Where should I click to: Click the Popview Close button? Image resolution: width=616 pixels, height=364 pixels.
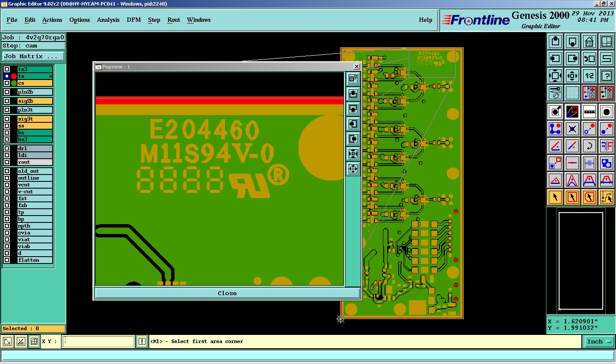227,293
